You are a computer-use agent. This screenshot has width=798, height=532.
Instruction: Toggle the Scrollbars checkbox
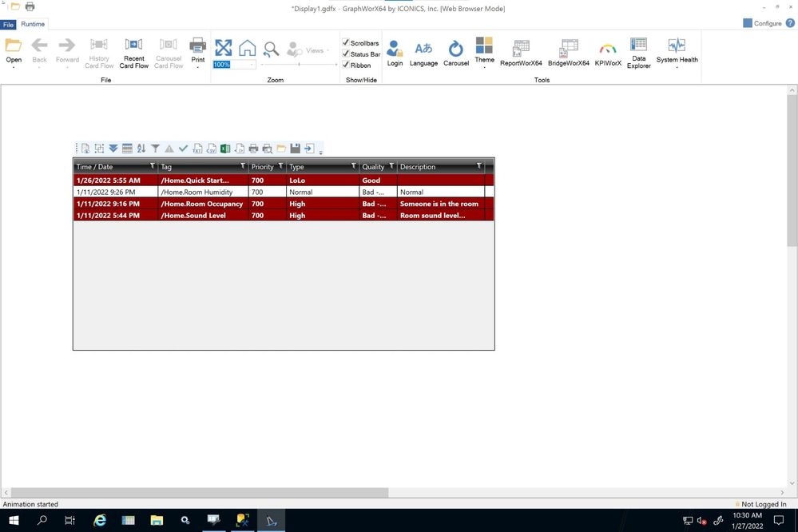tap(346, 43)
